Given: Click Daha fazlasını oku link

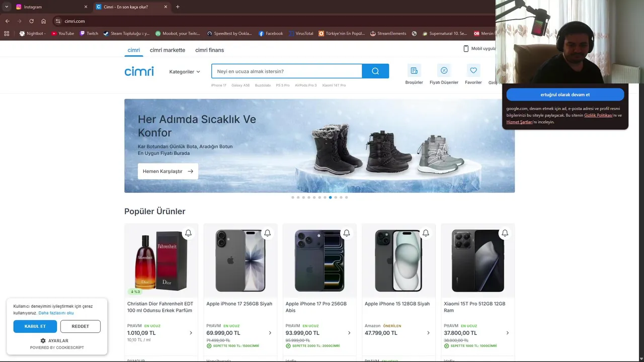Looking at the screenshot, I should (x=56, y=313).
